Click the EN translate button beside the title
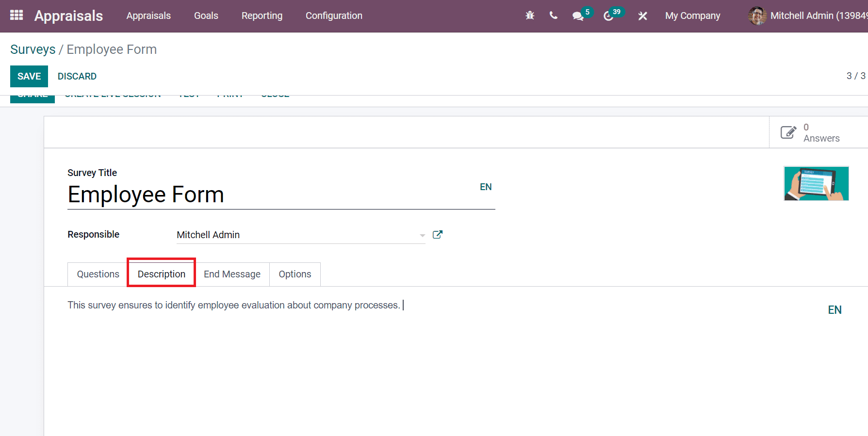868x436 pixels. [486, 187]
